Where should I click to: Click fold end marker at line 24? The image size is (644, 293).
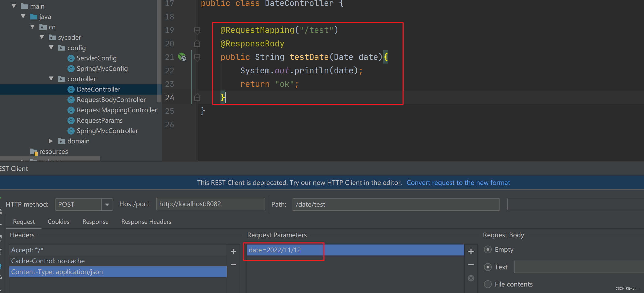click(197, 97)
